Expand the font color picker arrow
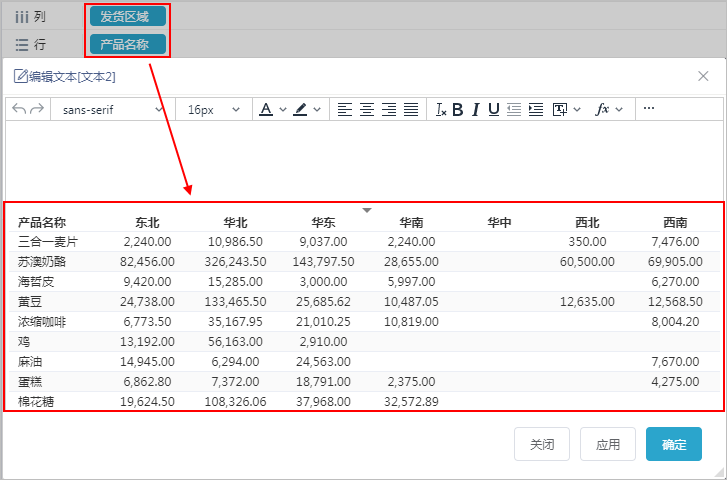 point(283,110)
